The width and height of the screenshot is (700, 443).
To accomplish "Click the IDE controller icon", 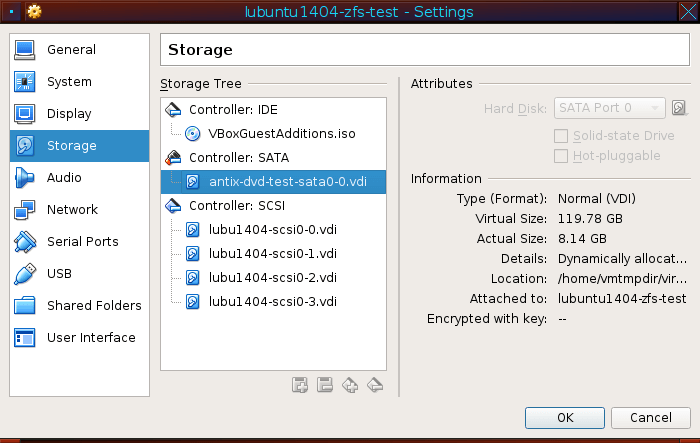I will click(173, 110).
